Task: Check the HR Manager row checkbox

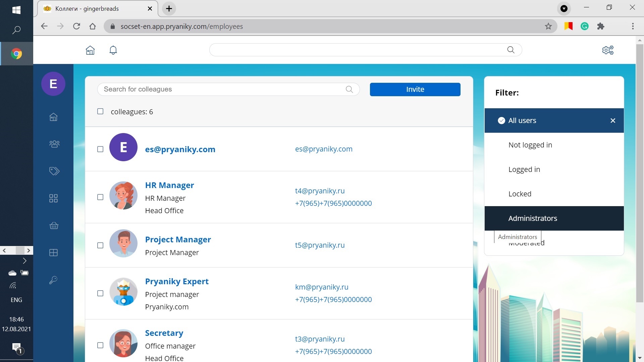Action: (x=100, y=197)
